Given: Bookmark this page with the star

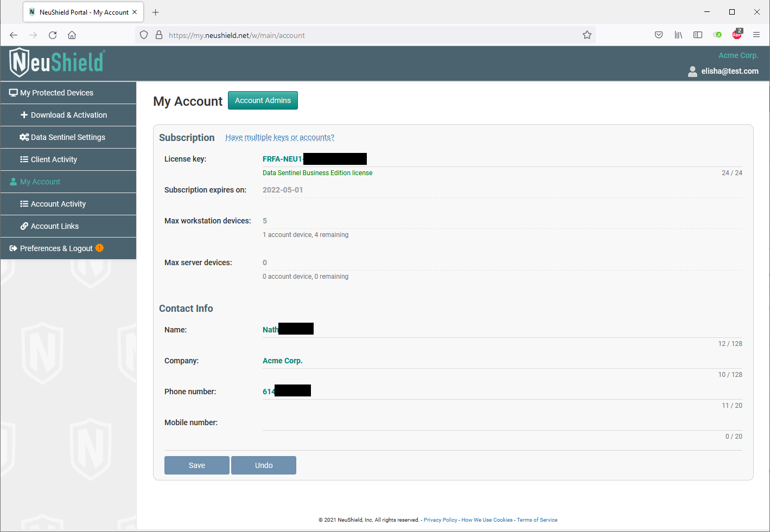Looking at the screenshot, I should click(x=587, y=35).
